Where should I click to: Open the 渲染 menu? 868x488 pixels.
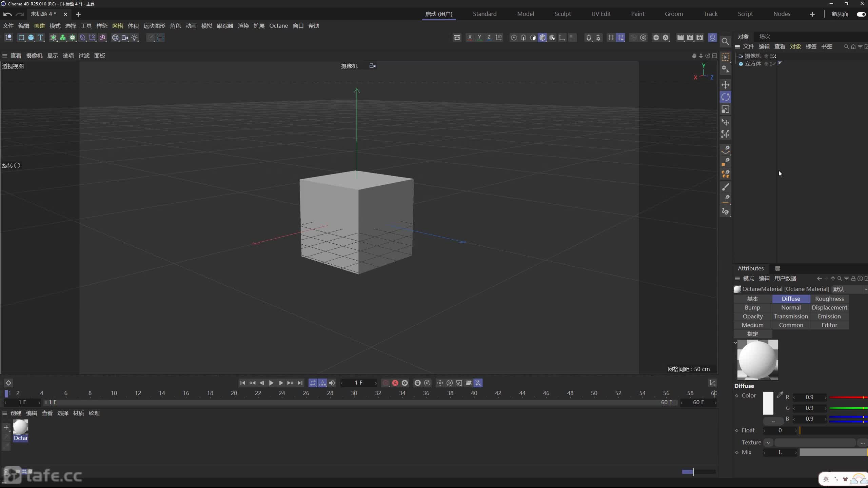tap(243, 26)
